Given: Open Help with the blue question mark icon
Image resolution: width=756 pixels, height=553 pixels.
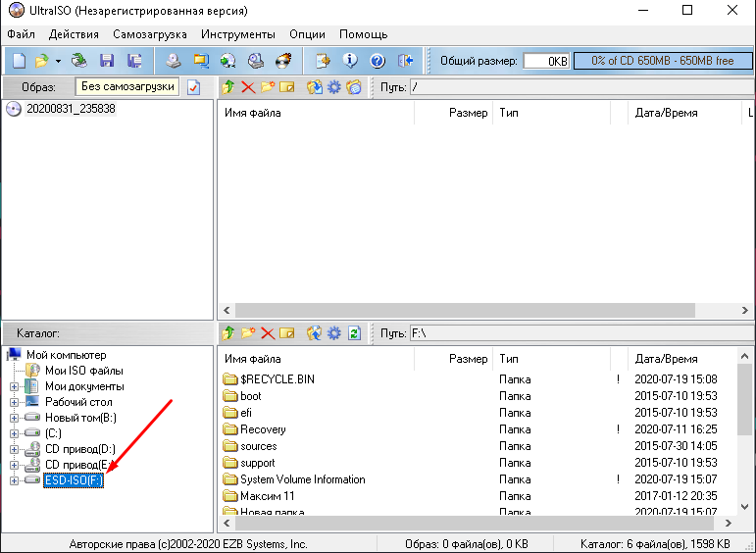Looking at the screenshot, I should coord(378,61).
